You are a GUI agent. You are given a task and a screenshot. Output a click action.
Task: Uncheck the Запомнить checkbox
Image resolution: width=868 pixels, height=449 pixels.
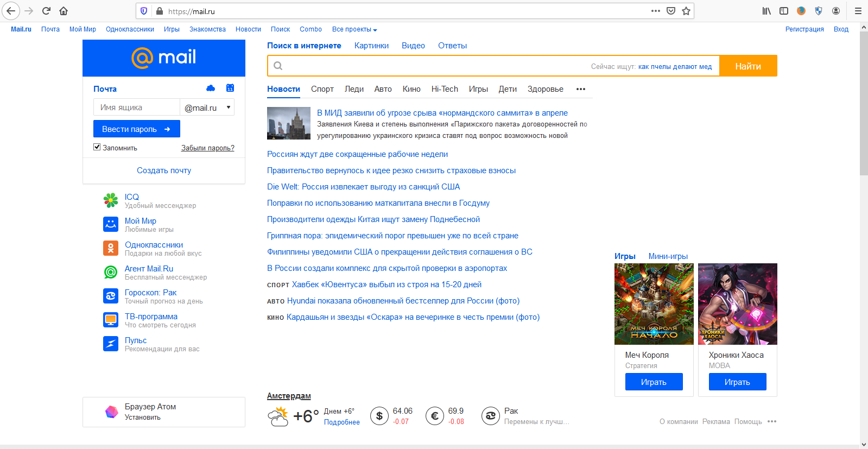(x=97, y=147)
